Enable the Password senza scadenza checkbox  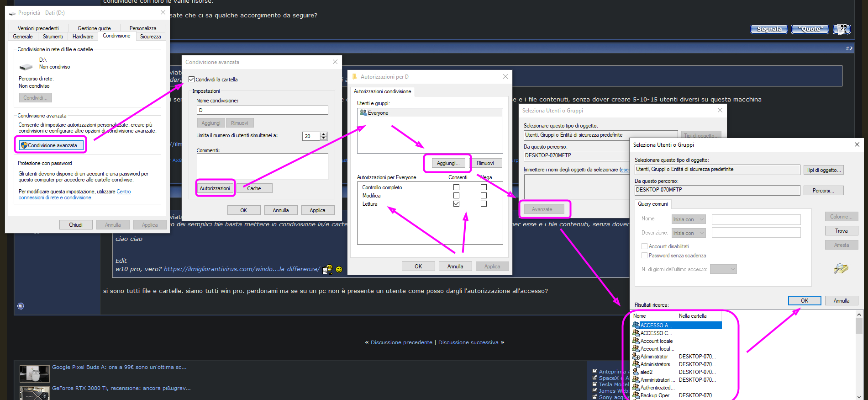[644, 256]
